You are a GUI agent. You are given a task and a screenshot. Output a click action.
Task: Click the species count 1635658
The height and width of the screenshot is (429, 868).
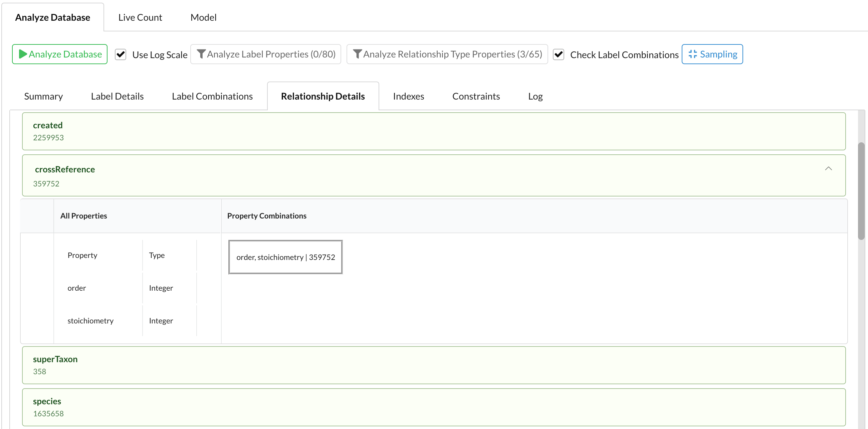(x=48, y=414)
